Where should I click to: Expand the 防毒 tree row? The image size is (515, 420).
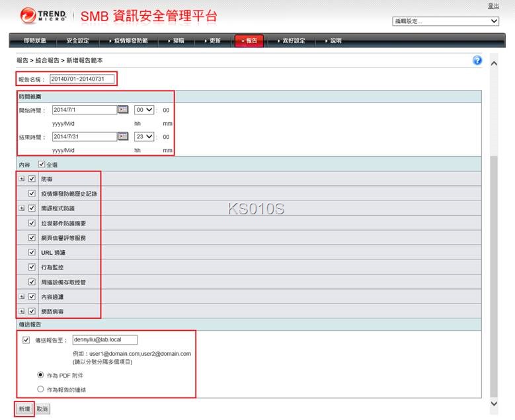point(22,179)
